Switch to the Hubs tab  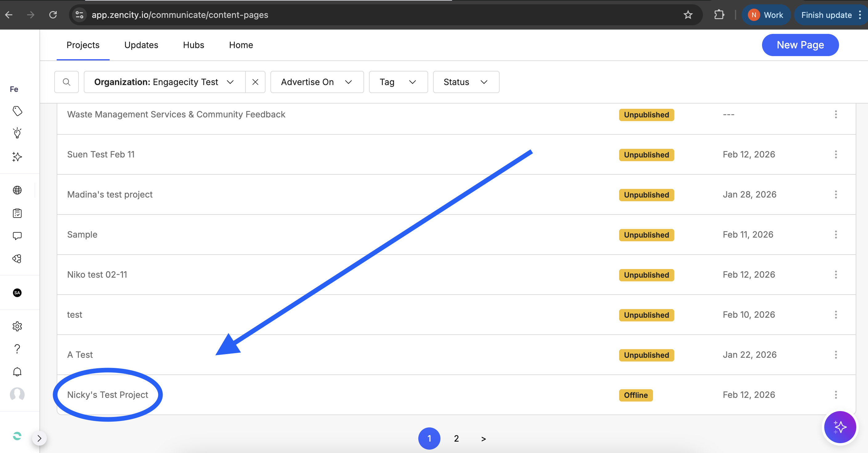[193, 45]
